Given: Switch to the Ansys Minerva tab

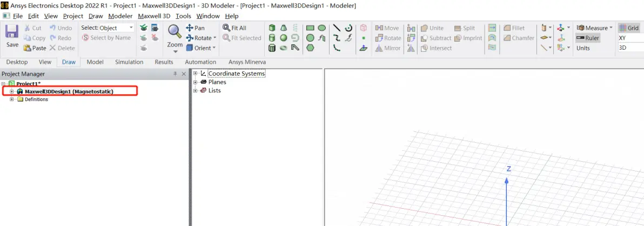Looking at the screenshot, I should pyautogui.click(x=247, y=62).
